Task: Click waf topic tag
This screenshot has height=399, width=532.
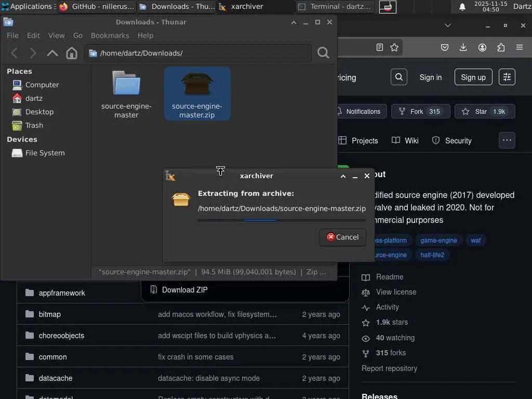Action: click(475, 240)
